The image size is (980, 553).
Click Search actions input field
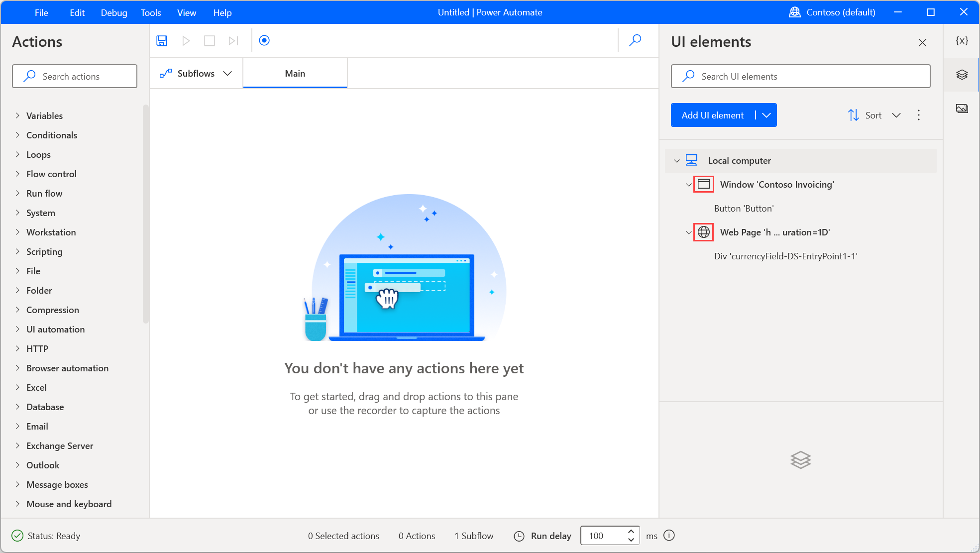click(x=75, y=76)
